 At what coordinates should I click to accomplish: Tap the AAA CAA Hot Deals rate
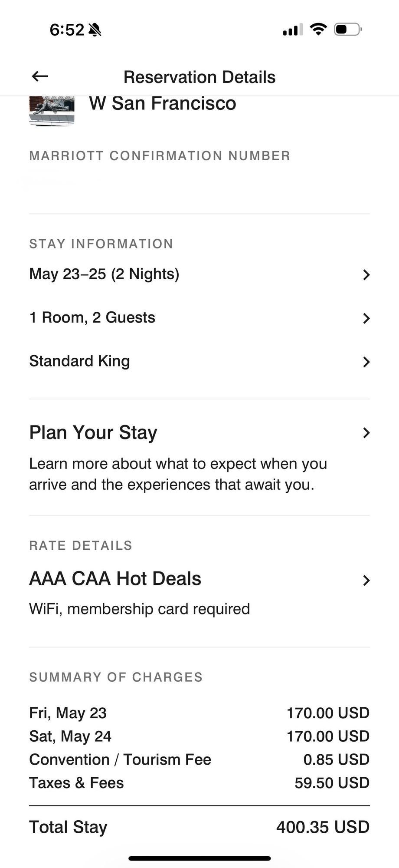pyautogui.click(x=115, y=579)
